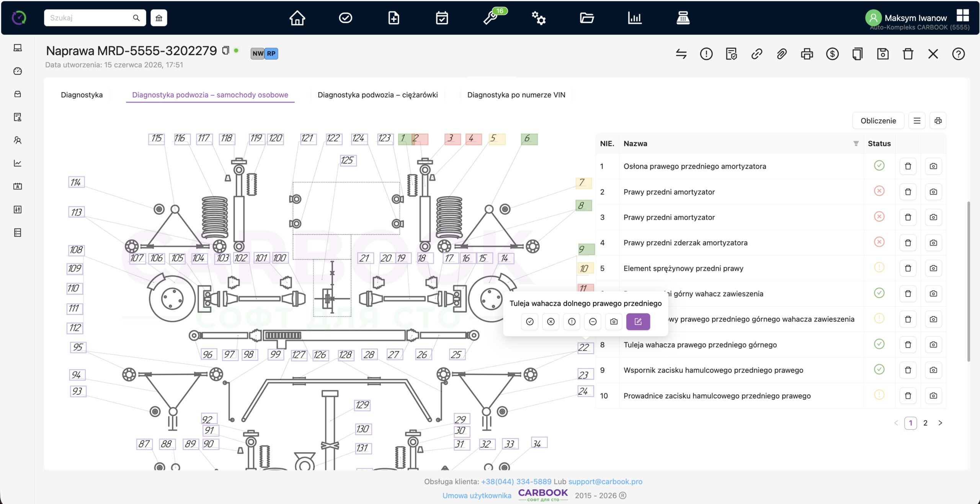Click the dollar payment icon
The width and height of the screenshot is (980, 504).
tap(832, 54)
